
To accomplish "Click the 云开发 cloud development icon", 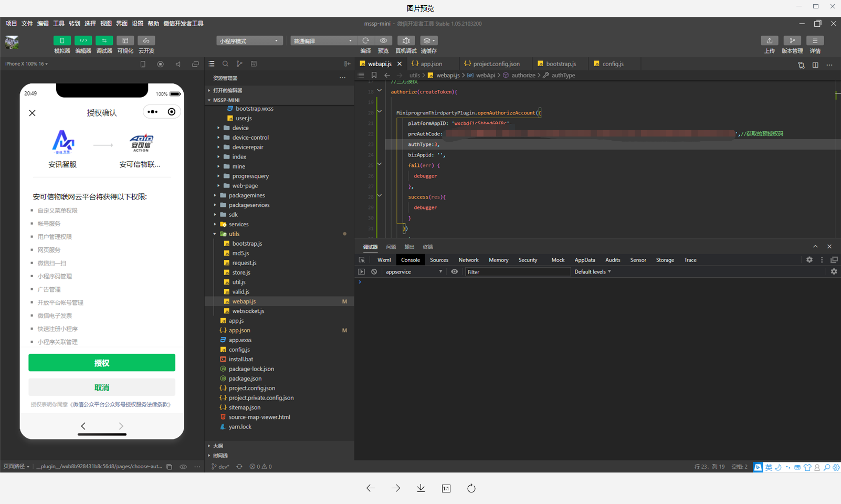I will [146, 40].
